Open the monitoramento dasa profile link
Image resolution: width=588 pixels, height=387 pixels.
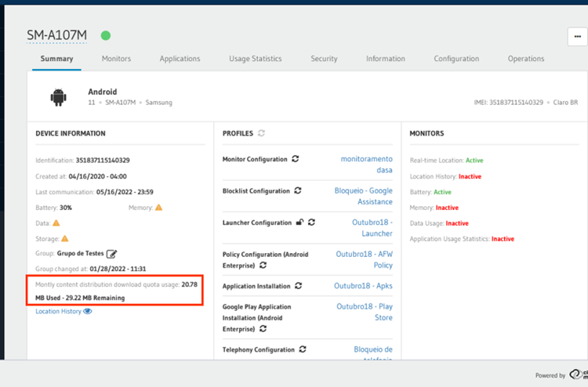(x=366, y=165)
